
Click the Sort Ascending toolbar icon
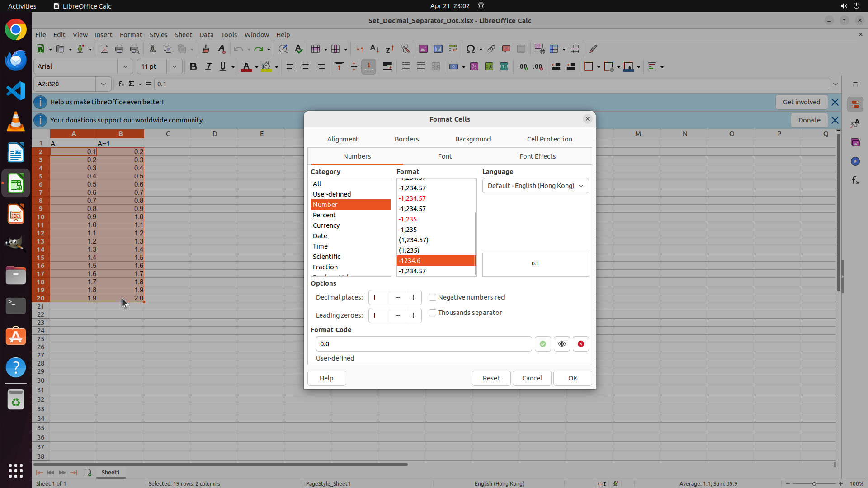(374, 49)
